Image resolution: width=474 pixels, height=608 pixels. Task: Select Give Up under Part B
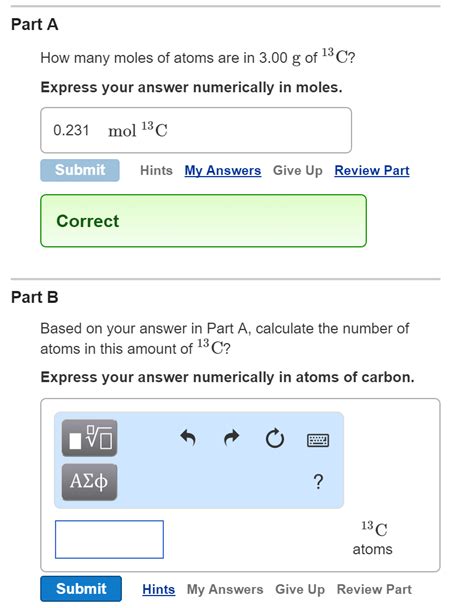[300, 589]
